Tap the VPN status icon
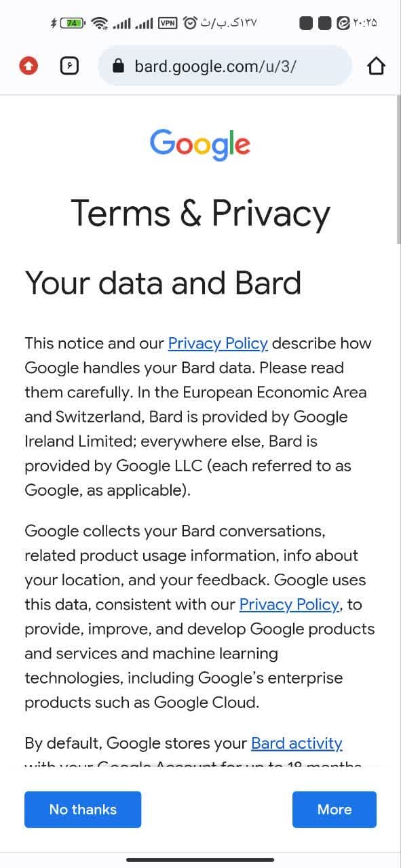Viewport: 401px width, 868px height. click(x=168, y=22)
